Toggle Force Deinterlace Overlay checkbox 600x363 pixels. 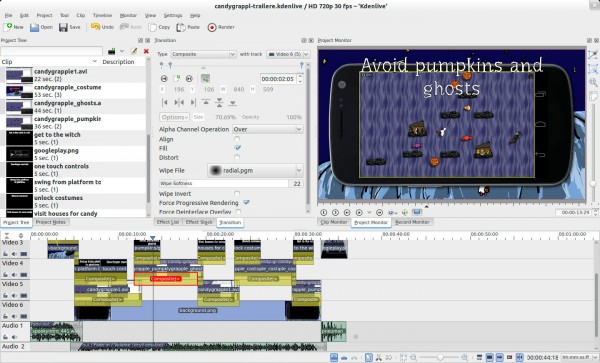pos(238,212)
